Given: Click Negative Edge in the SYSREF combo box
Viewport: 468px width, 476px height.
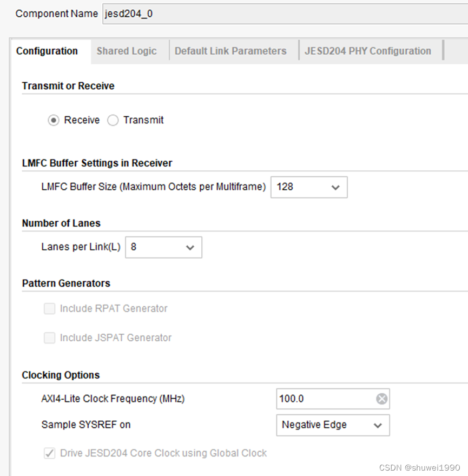Looking at the screenshot, I should (x=314, y=425).
